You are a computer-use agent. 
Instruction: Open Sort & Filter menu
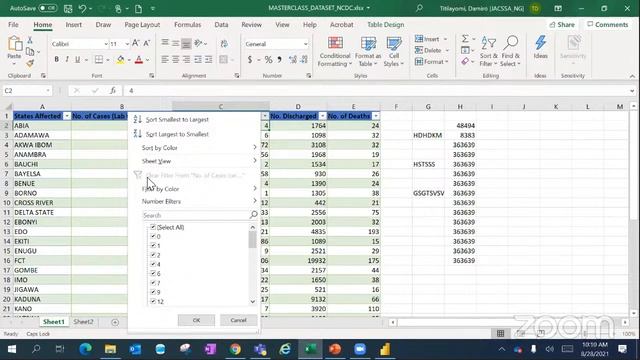click(x=488, y=51)
